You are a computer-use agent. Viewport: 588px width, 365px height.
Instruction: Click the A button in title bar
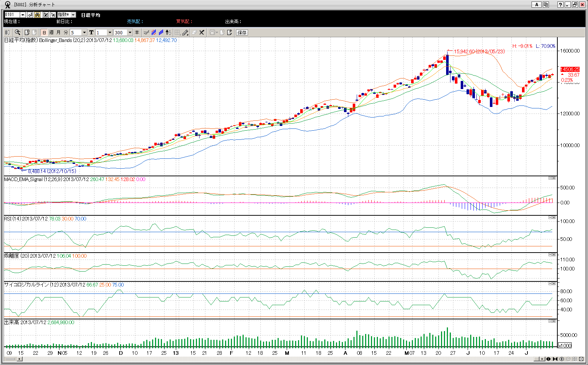point(536,5)
